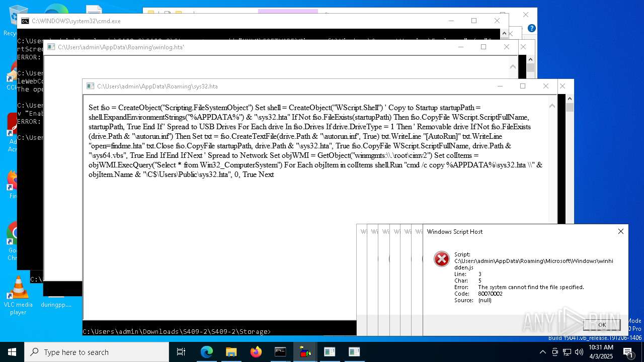Click the winlog.hta title bar icon

coord(51,47)
